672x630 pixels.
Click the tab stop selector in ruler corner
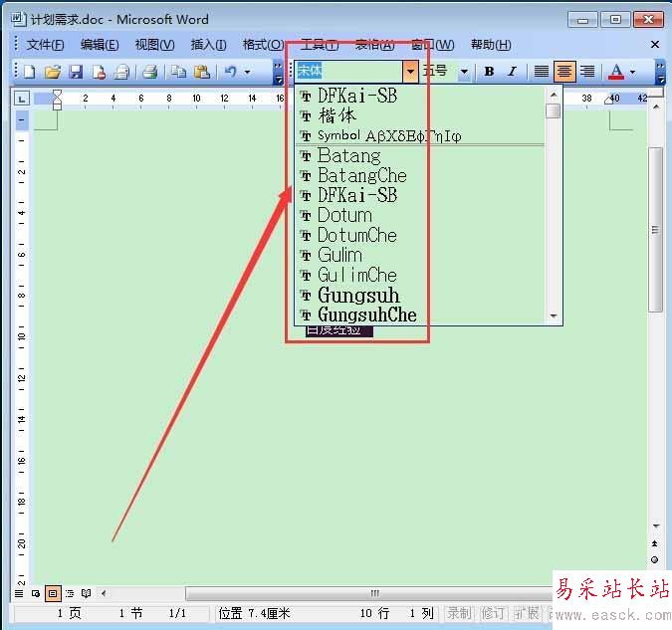22,99
